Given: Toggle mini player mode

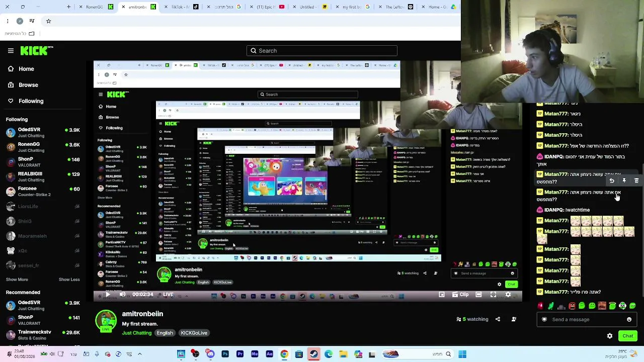Looking at the screenshot, I should [442, 295].
